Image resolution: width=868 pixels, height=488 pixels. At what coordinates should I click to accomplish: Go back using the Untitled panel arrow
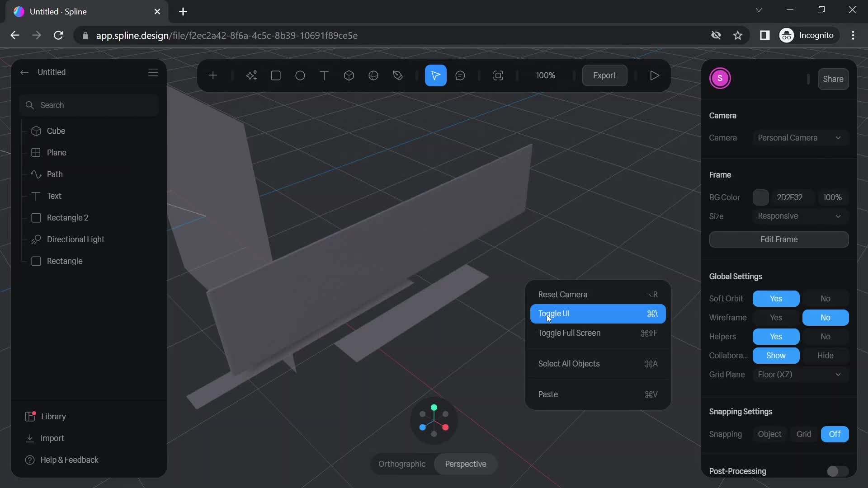click(x=24, y=72)
